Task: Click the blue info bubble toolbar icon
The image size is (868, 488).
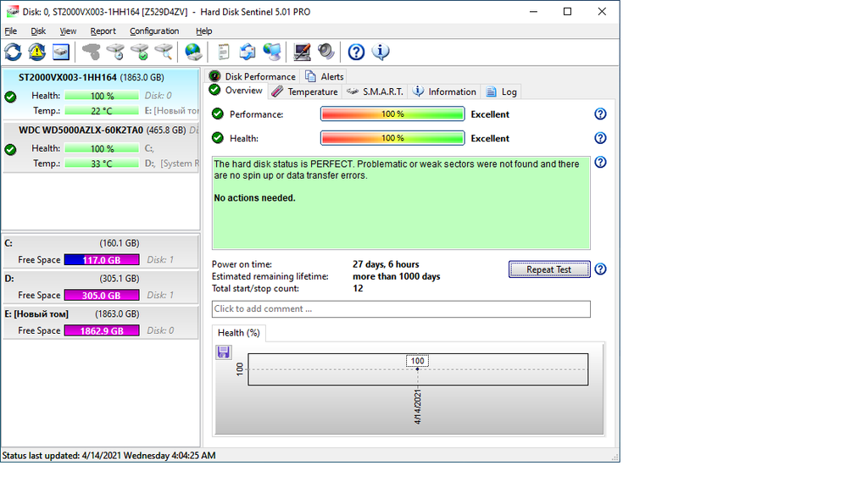Action: (x=381, y=52)
